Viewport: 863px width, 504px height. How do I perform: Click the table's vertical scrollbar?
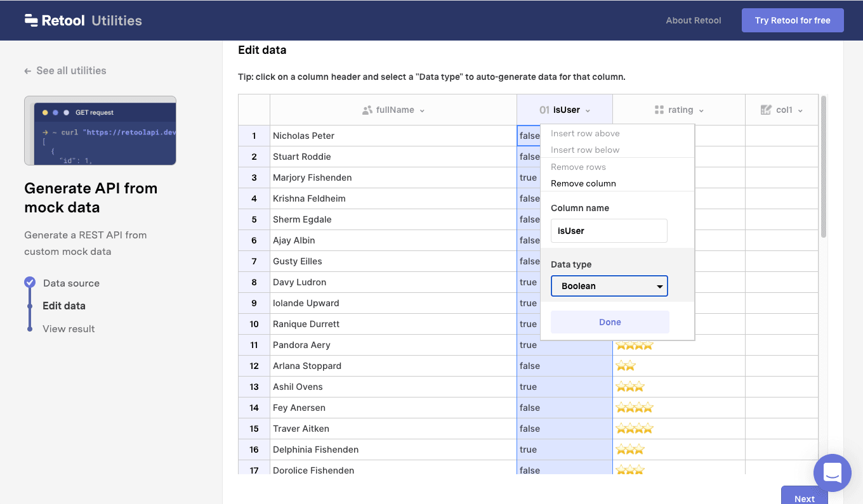(x=824, y=166)
